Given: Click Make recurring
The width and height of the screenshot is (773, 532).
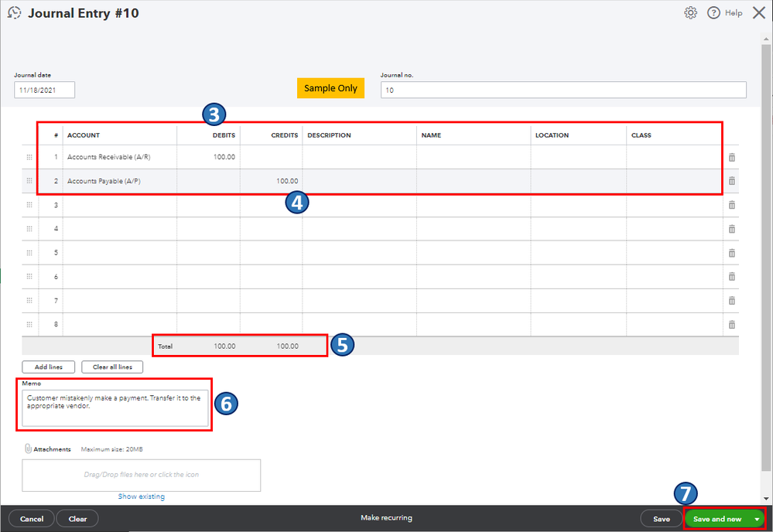Looking at the screenshot, I should (387, 518).
